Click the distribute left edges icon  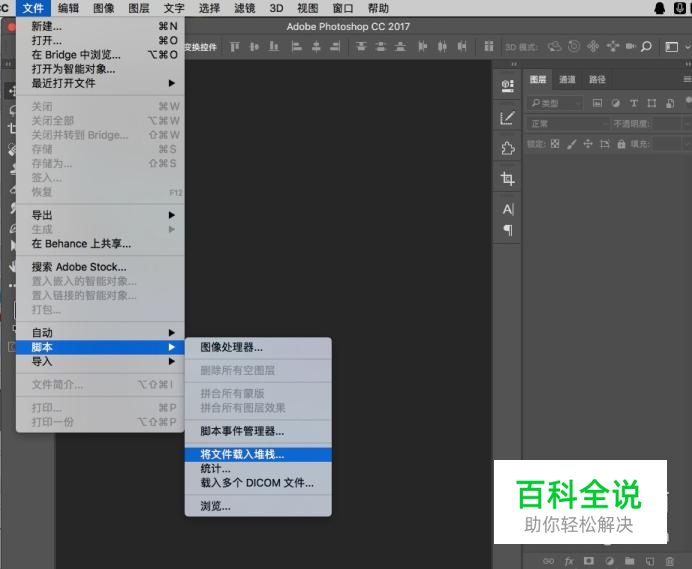click(422, 46)
